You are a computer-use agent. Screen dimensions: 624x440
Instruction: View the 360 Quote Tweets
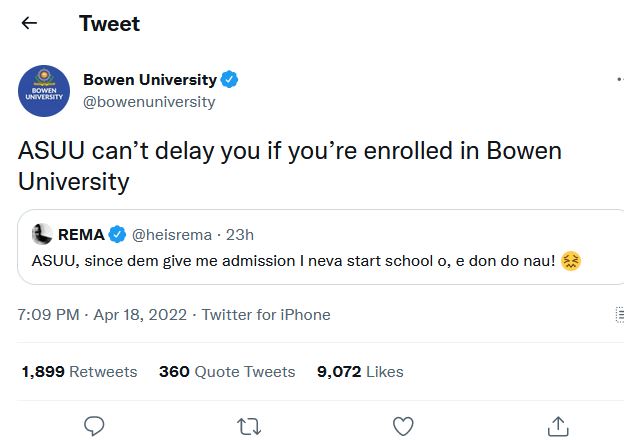click(x=227, y=371)
